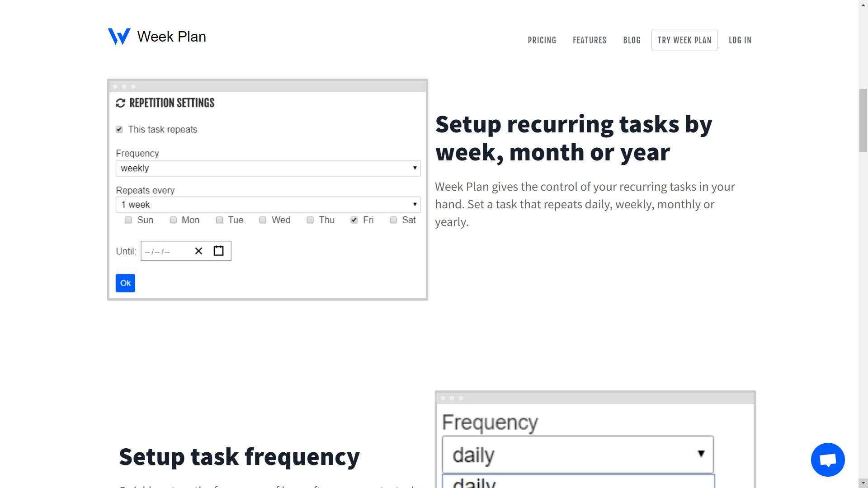Open the Features menu item
Image resolution: width=868 pixels, height=488 pixels.
coord(589,40)
